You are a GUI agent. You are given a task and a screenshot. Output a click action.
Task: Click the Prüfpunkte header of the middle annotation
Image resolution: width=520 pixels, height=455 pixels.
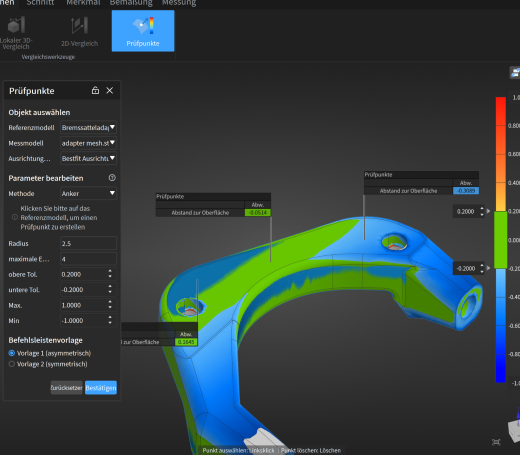[x=213, y=196]
